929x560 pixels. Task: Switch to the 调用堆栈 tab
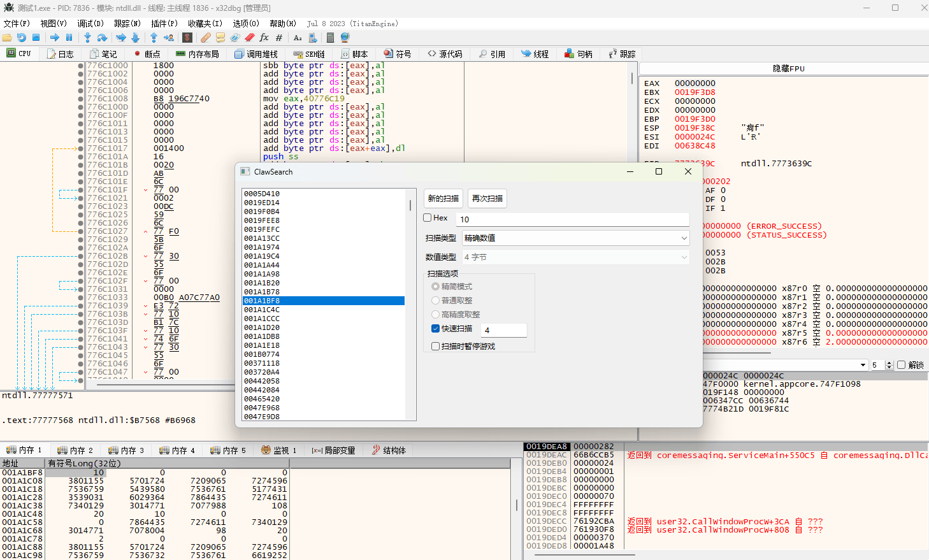coord(256,54)
